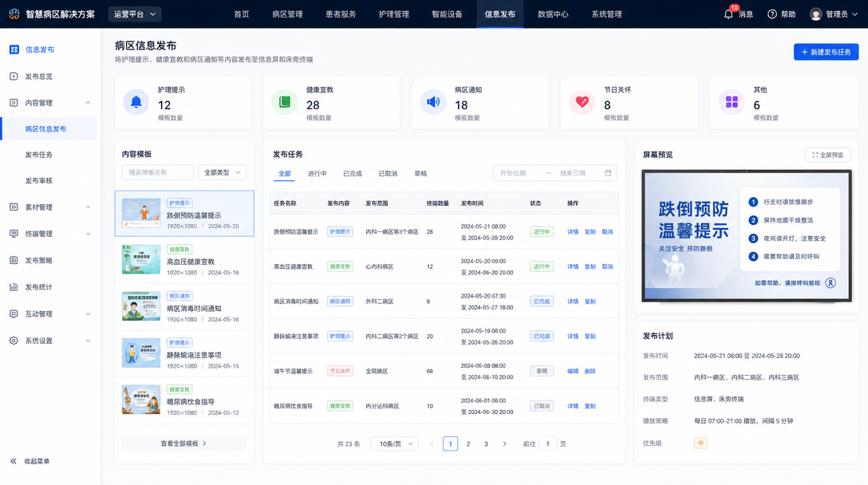Click the notification bell icon

click(728, 14)
